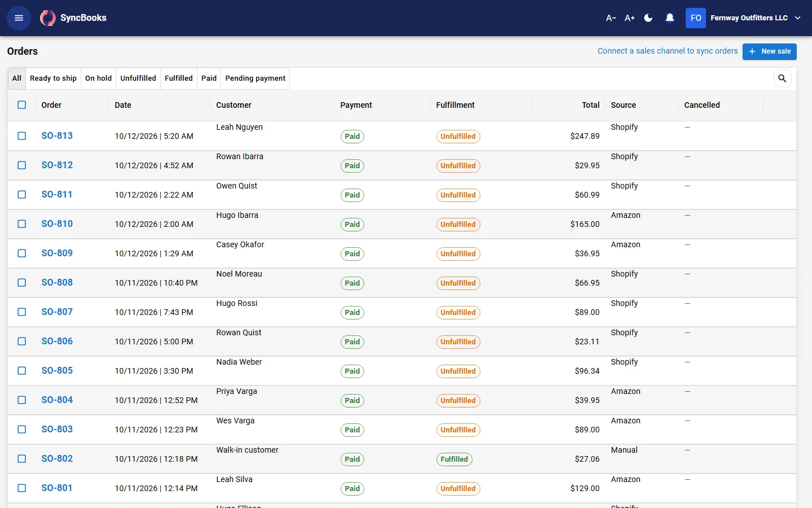Sort by the Total column header
The image size is (812, 508).
[x=590, y=105]
